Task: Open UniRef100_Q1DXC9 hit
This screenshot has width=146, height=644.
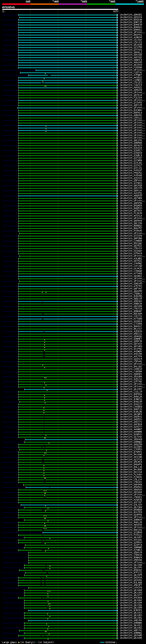Action: click(131, 359)
